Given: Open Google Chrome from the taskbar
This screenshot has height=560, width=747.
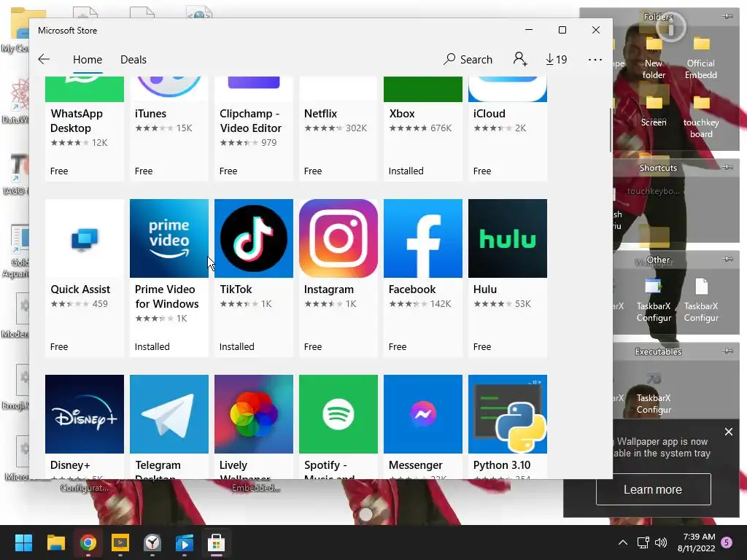Looking at the screenshot, I should pyautogui.click(x=88, y=542).
